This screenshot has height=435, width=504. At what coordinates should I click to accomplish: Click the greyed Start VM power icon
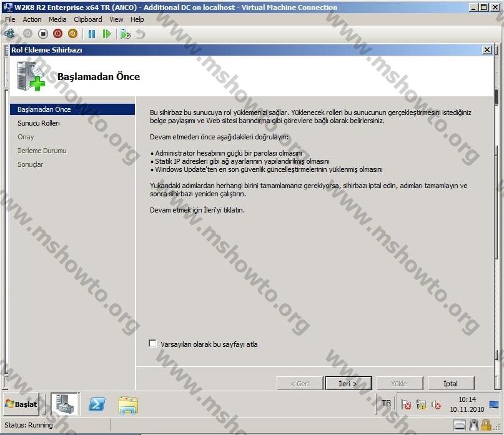pos(27,34)
